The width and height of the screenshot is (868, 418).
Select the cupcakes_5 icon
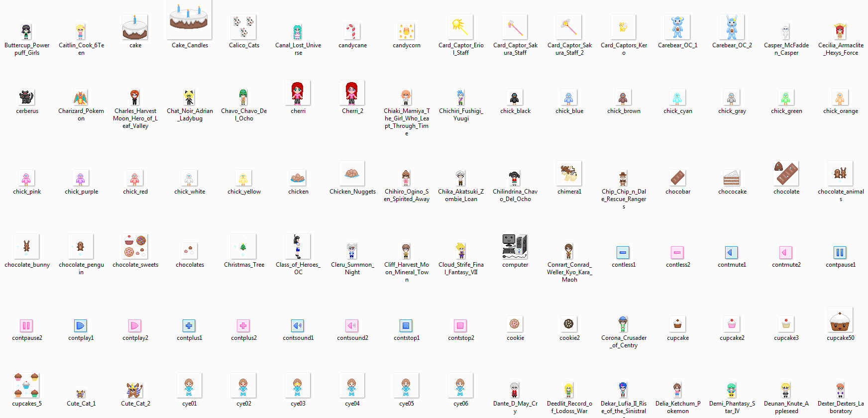pos(26,386)
